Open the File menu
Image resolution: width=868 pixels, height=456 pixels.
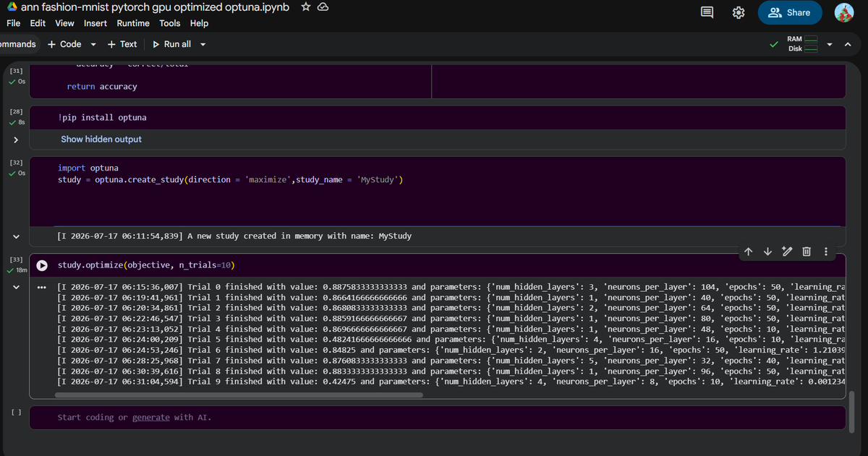(13, 23)
